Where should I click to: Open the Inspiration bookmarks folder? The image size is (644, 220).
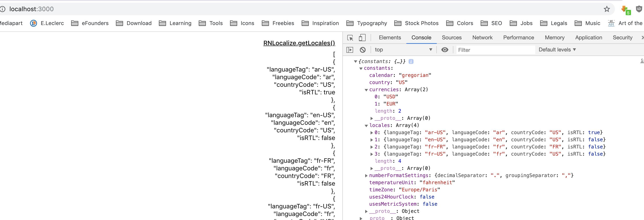(x=320, y=23)
